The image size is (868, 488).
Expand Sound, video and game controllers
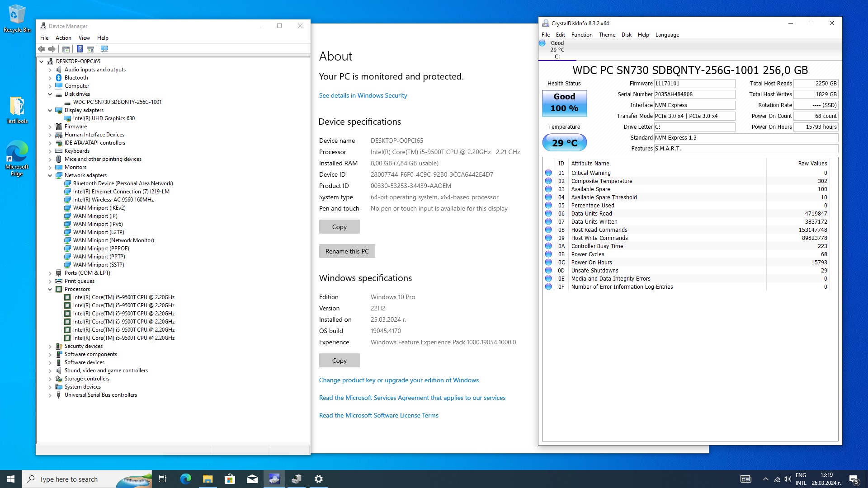pos(50,371)
